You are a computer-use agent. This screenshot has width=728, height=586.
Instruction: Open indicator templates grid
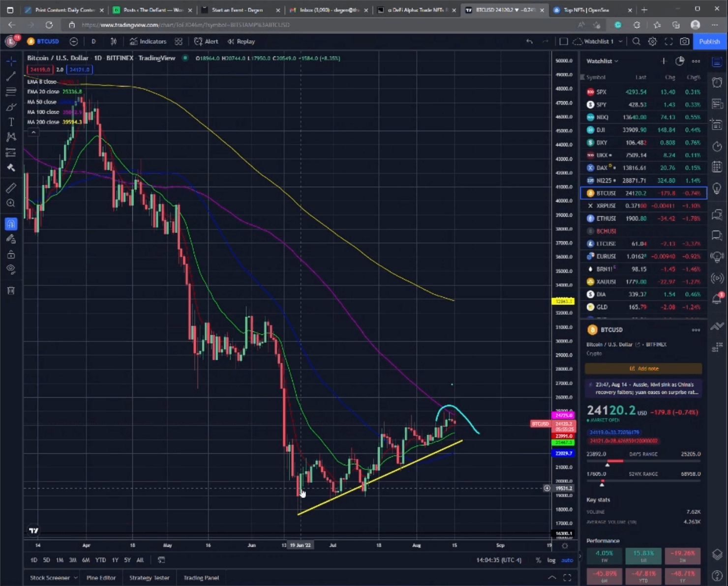pyautogui.click(x=179, y=41)
